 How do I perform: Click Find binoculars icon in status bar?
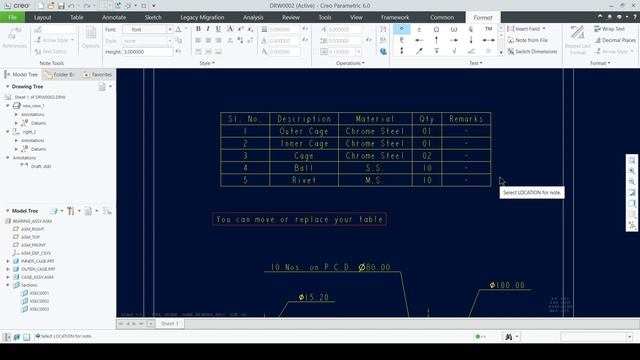tap(509, 337)
